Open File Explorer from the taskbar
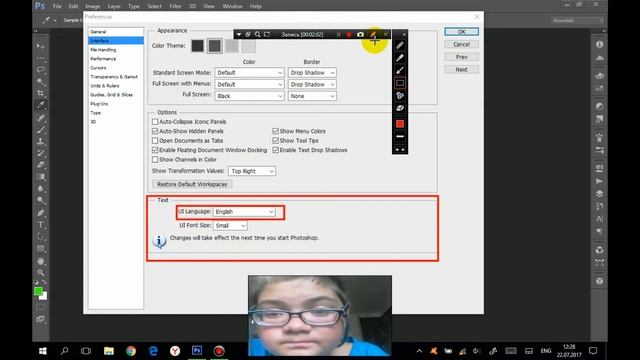 point(109,351)
